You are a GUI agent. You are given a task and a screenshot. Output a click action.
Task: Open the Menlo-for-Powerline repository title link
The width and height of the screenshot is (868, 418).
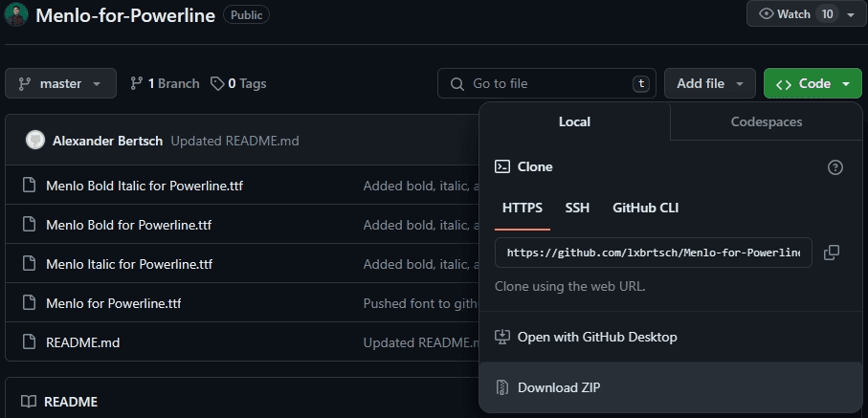tap(125, 15)
